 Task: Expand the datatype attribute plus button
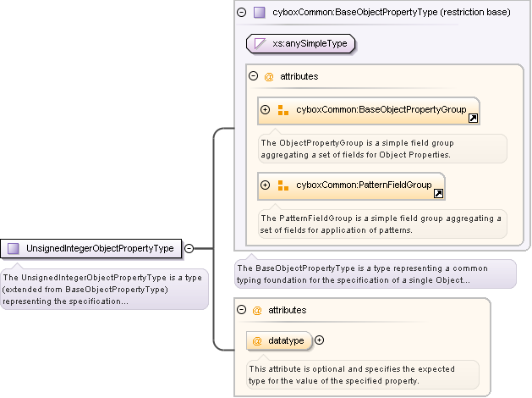(320, 340)
